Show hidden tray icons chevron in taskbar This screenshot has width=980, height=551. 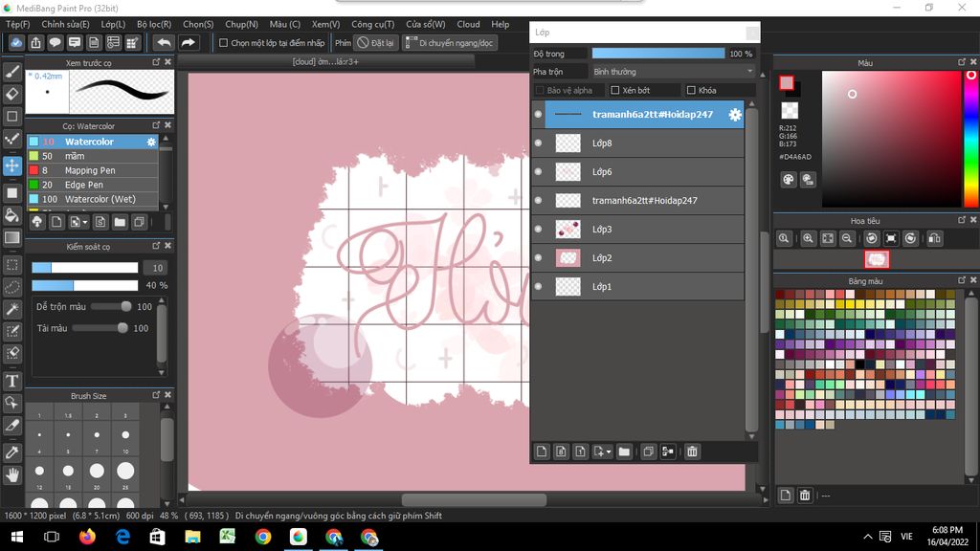(867, 537)
